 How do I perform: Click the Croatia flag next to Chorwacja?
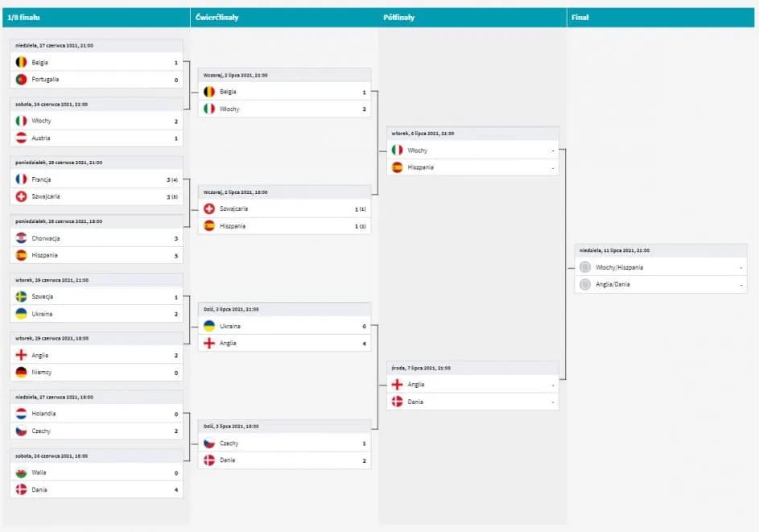click(21, 238)
